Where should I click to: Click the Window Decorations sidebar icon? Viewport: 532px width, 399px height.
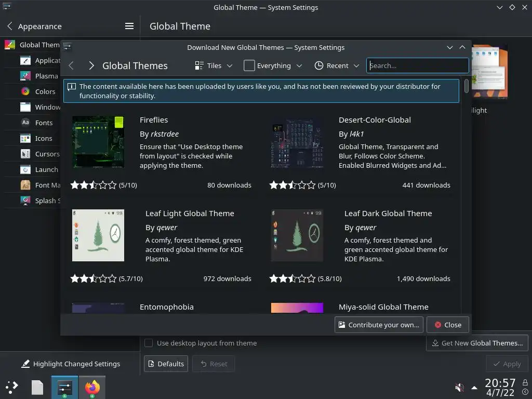point(25,107)
